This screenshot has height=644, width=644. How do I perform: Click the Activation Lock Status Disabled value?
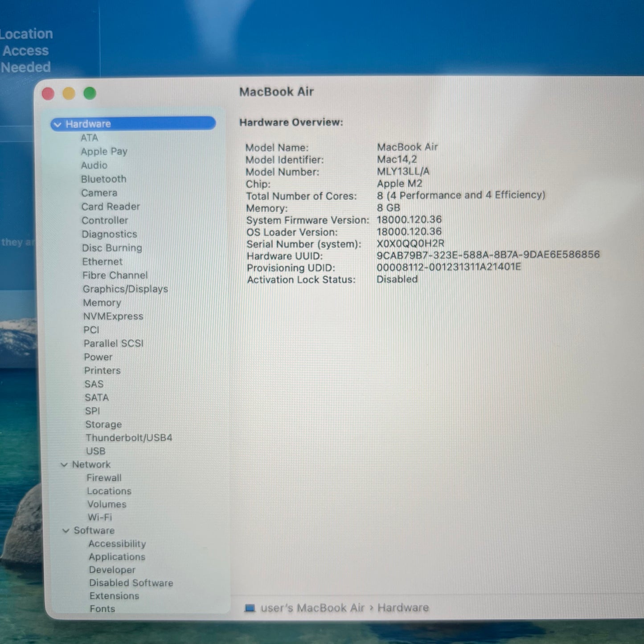coord(397,279)
